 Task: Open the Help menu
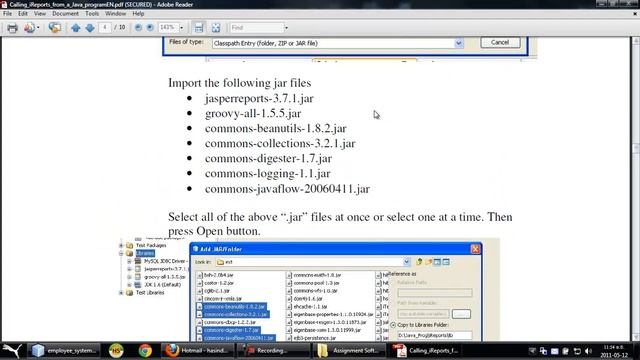pos(138,13)
